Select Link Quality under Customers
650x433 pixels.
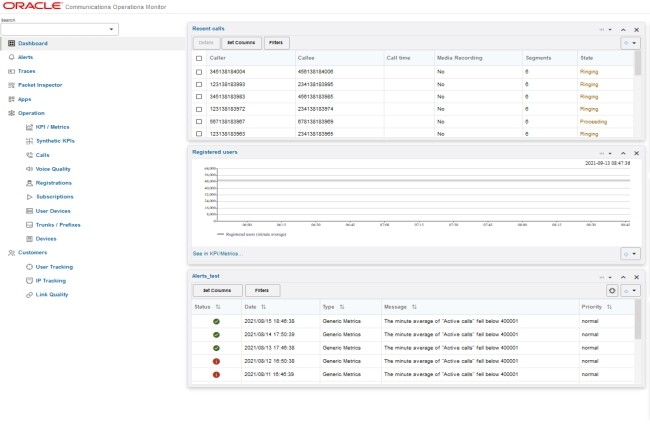coord(52,295)
